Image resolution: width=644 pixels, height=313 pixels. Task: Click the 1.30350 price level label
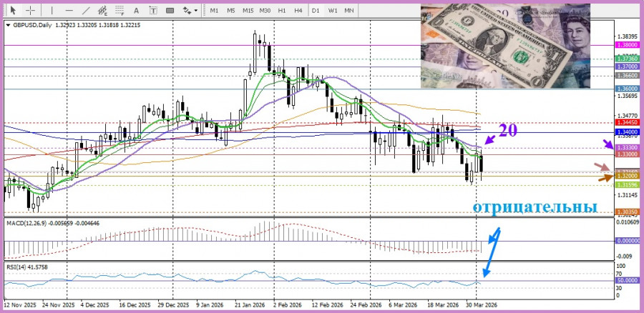click(627, 212)
